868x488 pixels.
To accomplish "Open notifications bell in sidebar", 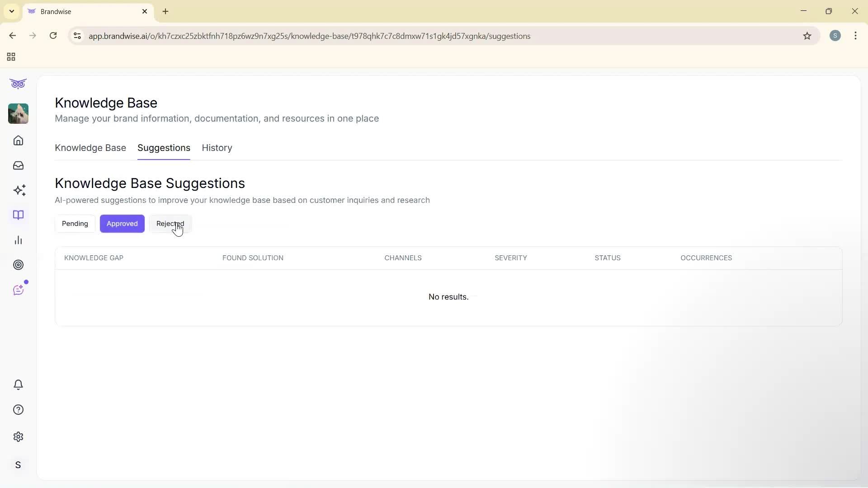I will [x=18, y=385].
